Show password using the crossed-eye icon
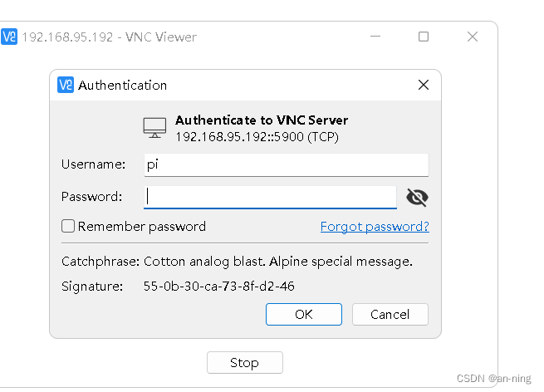Viewport: 544px width, 392px height. [x=417, y=197]
